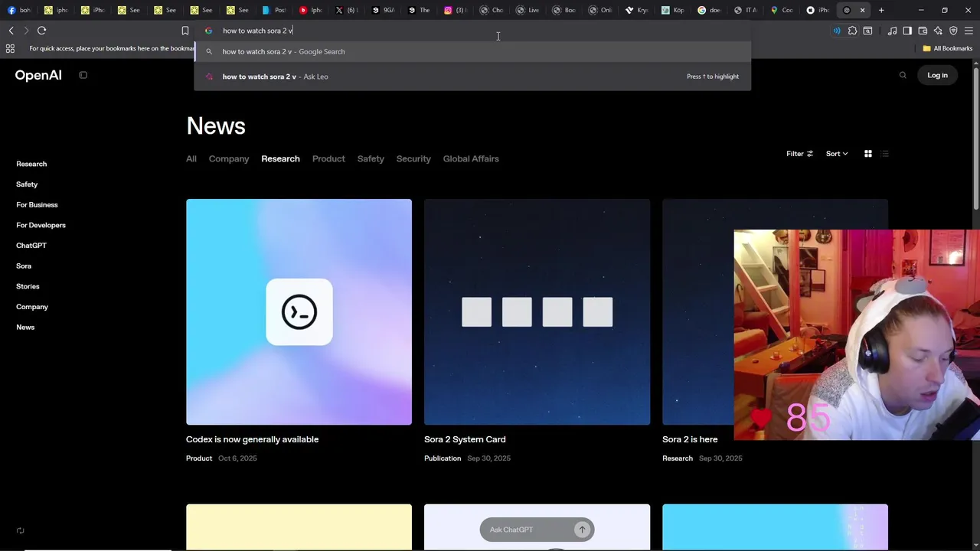Click the bookmark this page icon
The width and height of the screenshot is (980, 551).
(185, 31)
